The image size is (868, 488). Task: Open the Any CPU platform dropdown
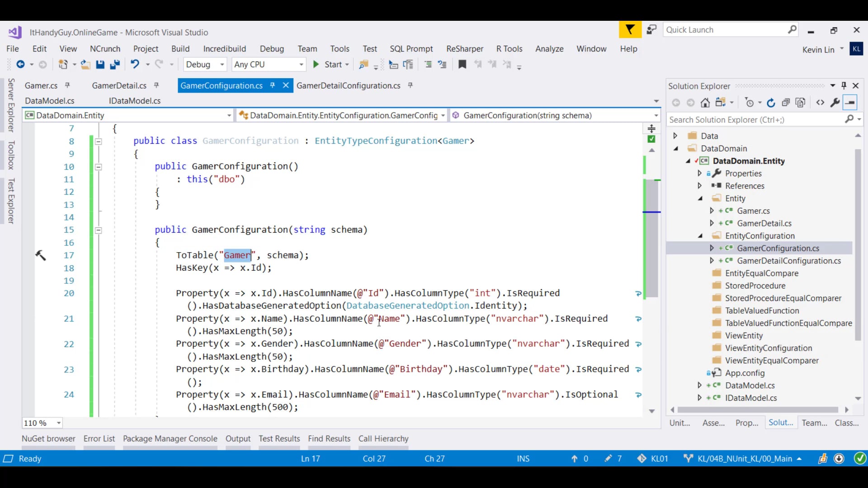pos(301,65)
